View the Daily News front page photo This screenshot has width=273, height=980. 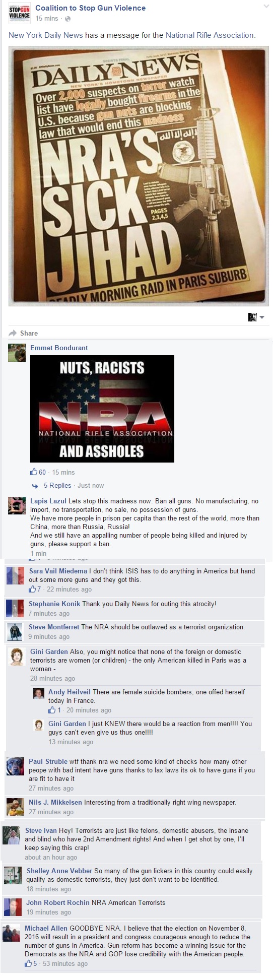(139, 176)
